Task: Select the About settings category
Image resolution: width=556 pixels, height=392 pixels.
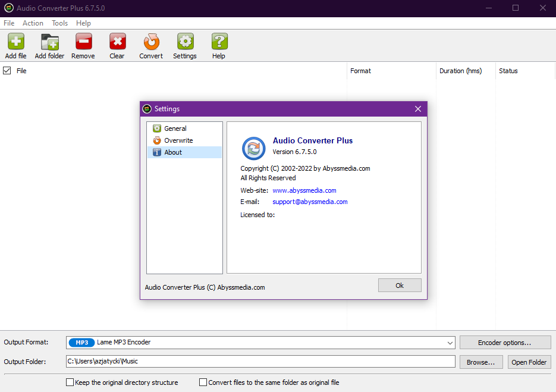Action: click(x=184, y=152)
